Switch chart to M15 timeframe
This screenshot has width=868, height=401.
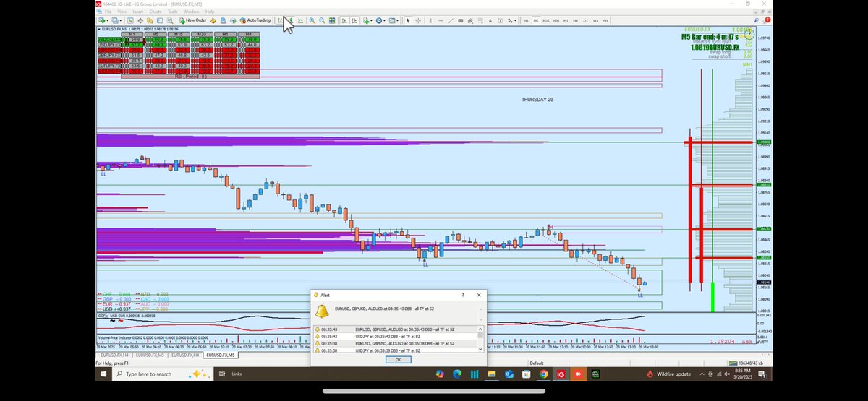click(546, 20)
